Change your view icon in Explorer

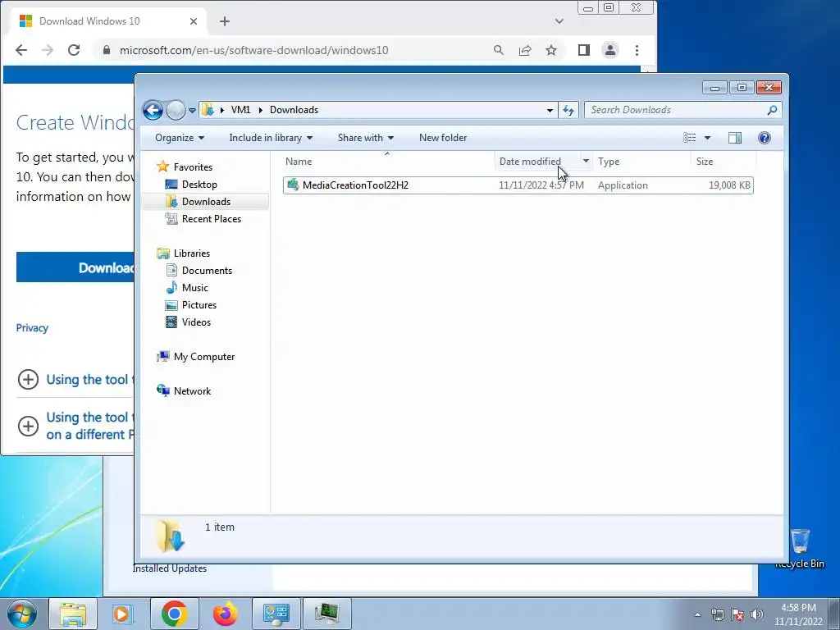[689, 138]
